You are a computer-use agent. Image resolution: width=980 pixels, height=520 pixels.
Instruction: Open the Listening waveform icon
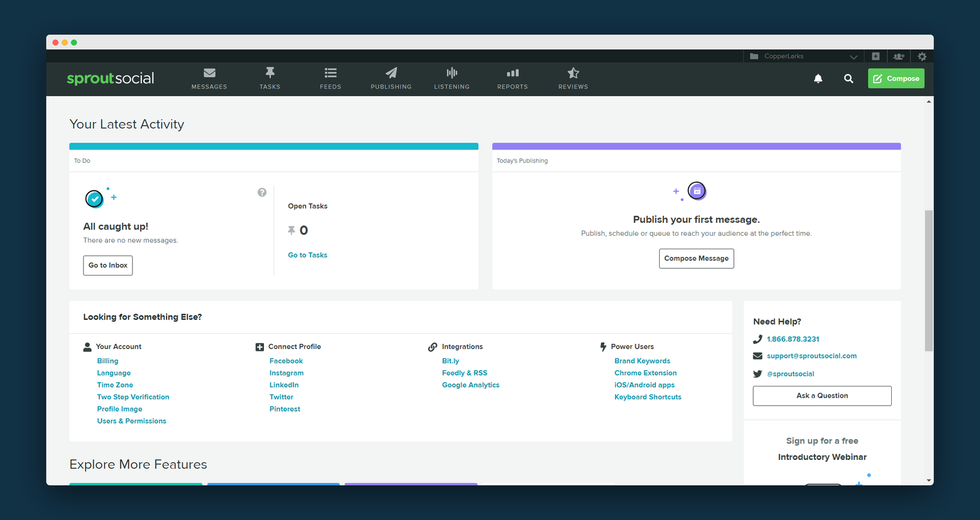click(452, 73)
